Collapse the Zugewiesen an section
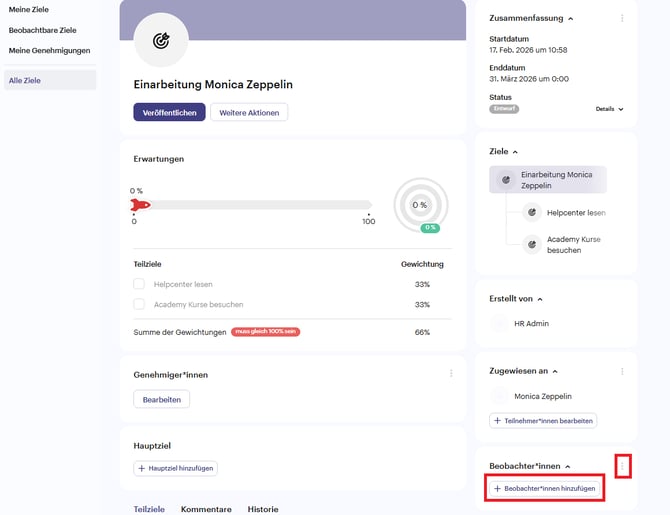Screen dimensions: 670x515 coord(555,372)
